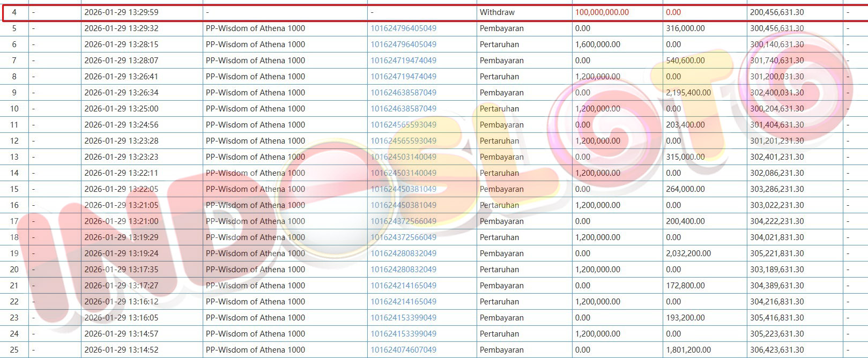868x358 pixels.
Task: Open transaction link 101624280832049 in row 19
Action: pyautogui.click(x=403, y=253)
